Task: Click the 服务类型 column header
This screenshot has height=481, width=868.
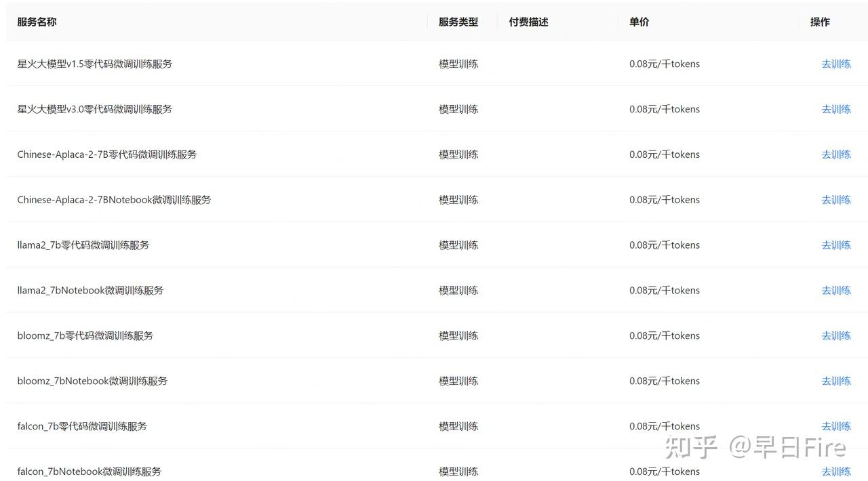Action: click(458, 22)
